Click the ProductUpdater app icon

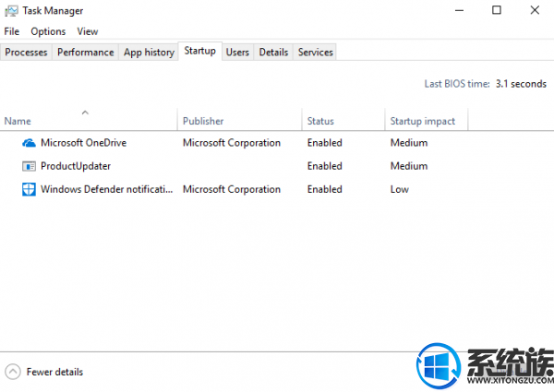click(x=29, y=166)
